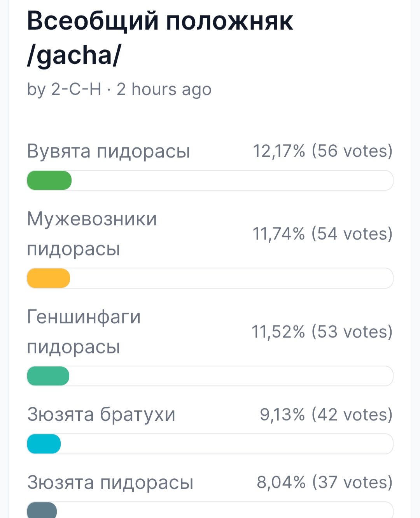Select the poll title heading text
This screenshot has width=420, height=518.
[x=160, y=38]
